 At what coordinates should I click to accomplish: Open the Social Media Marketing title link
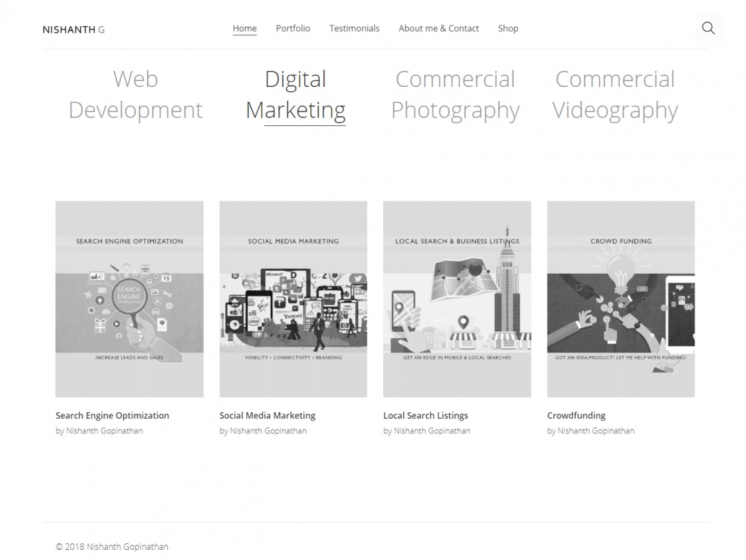click(267, 416)
